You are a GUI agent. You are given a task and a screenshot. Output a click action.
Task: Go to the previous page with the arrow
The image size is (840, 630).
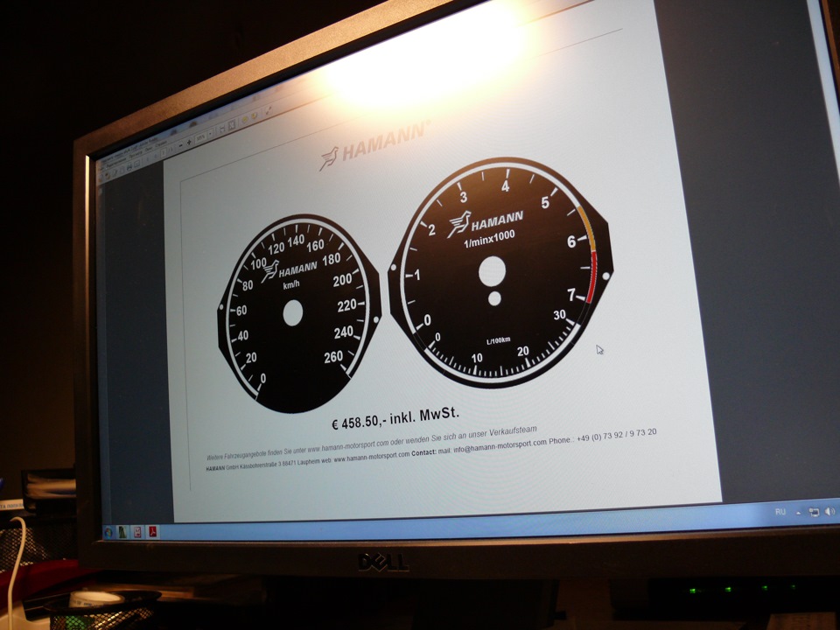coord(149,159)
